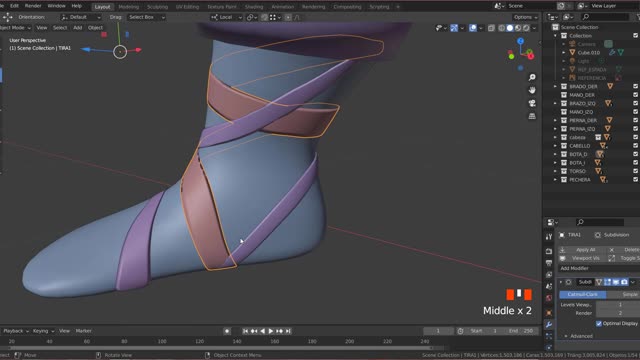Open the Output properties tab icon
This screenshot has width=640, height=360.
coord(549,263)
